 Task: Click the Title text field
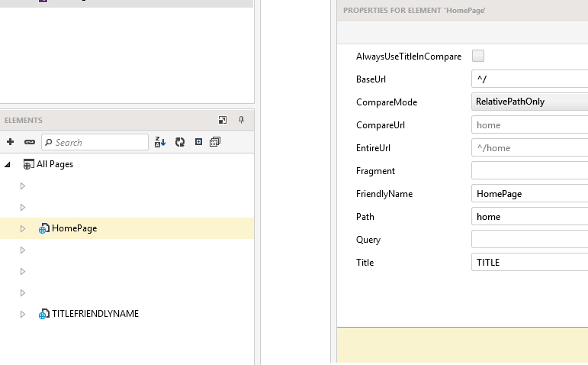[x=529, y=263]
